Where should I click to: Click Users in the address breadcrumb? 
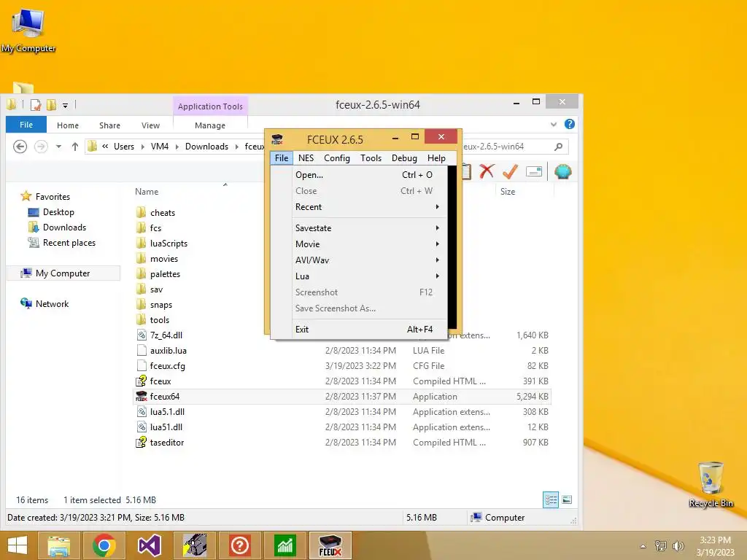click(x=124, y=147)
